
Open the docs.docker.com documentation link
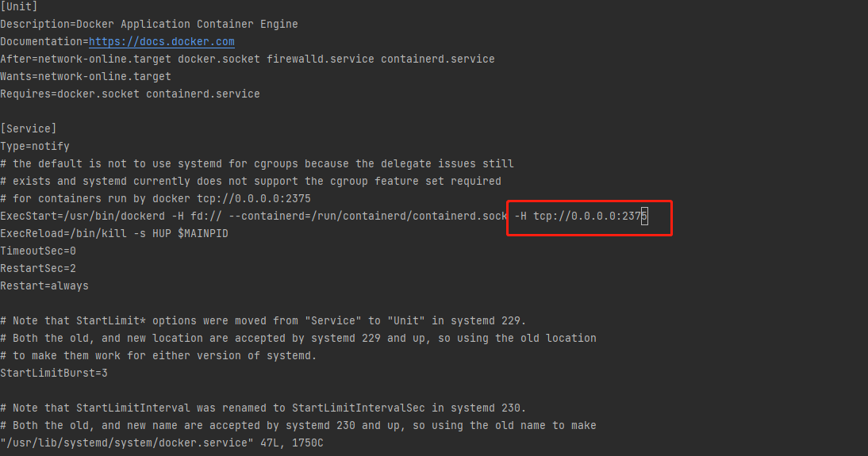pyautogui.click(x=161, y=42)
